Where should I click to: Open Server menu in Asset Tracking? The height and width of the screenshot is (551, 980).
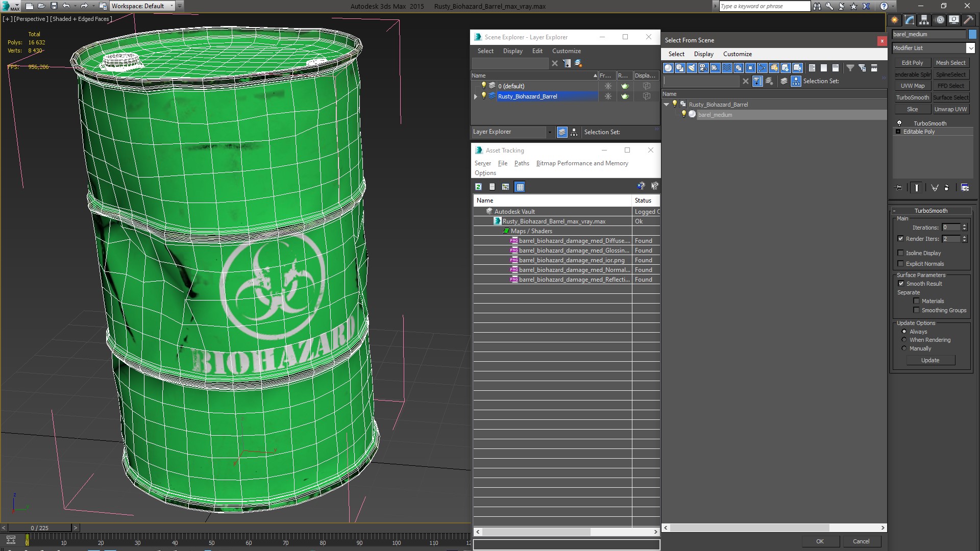(482, 163)
